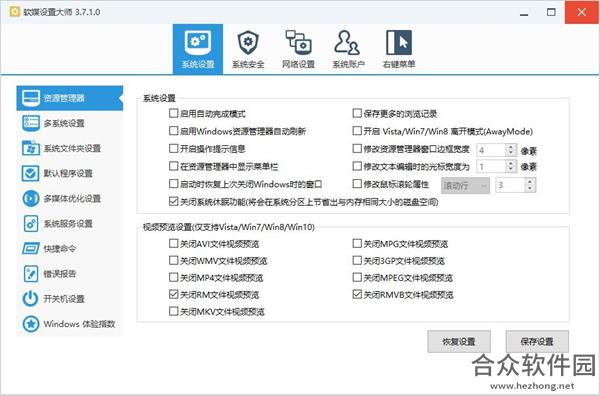This screenshot has height=396, width=600.
Task: Select 开关机设置 in the sidebar
Action: click(x=70, y=299)
